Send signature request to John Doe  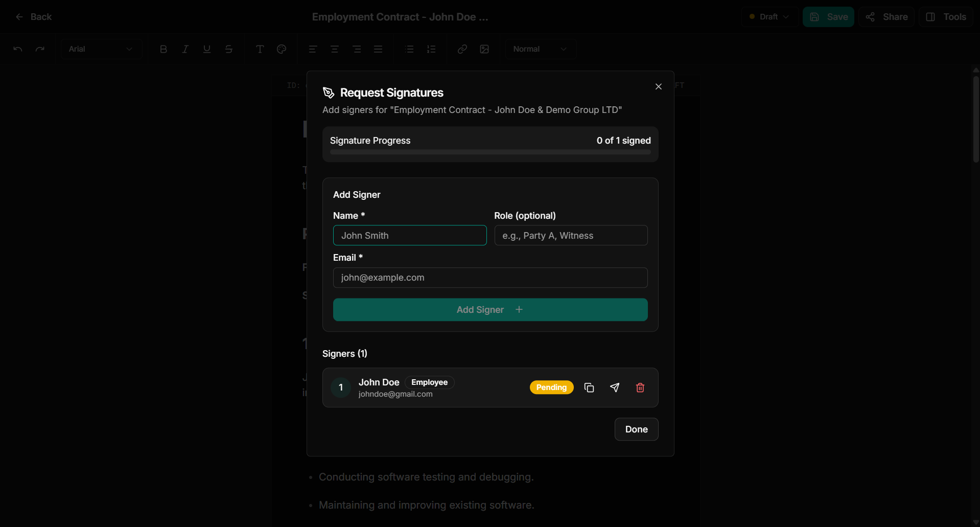(615, 387)
